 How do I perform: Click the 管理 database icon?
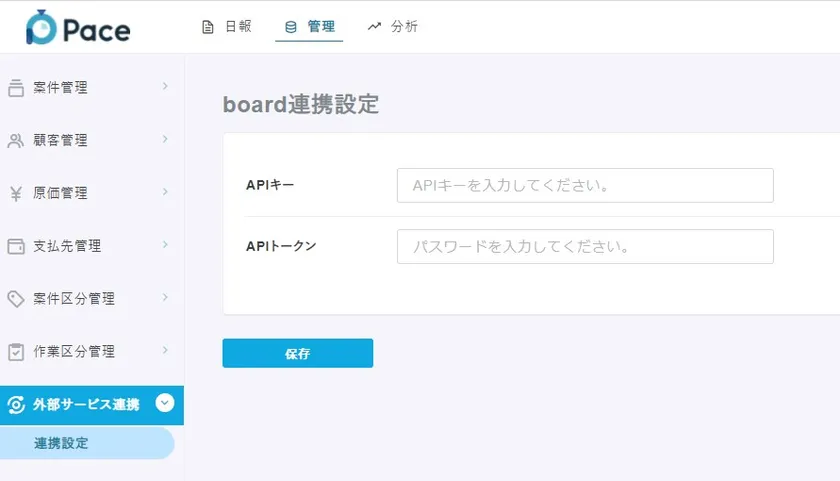tap(290, 27)
